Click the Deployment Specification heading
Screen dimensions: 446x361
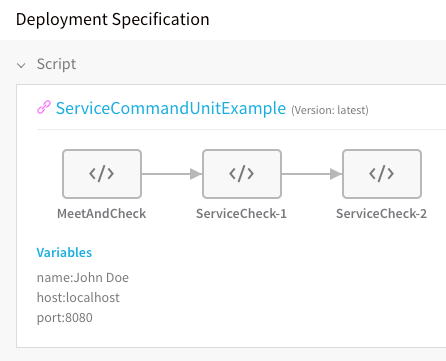[113, 19]
